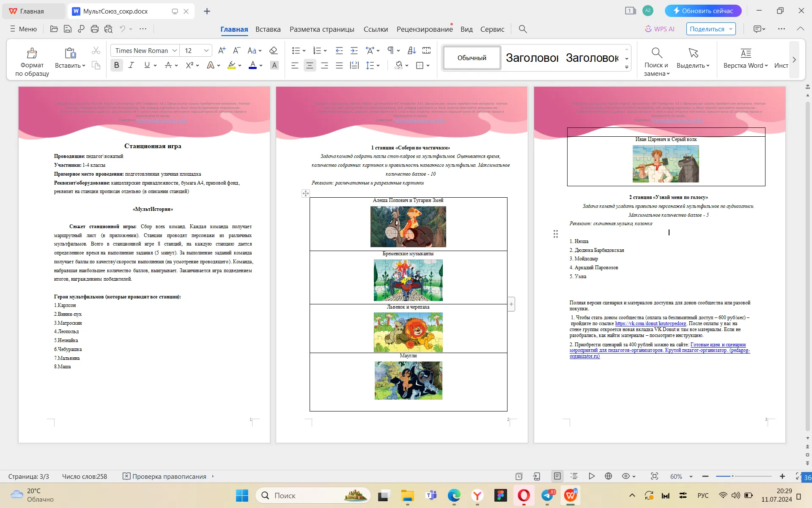Click the WPS AI button

[660, 29]
